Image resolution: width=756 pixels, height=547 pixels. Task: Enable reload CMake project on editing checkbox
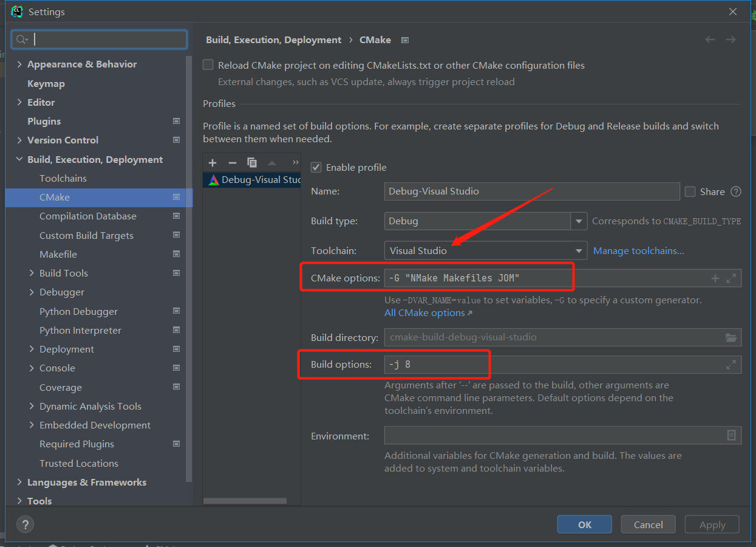point(208,65)
